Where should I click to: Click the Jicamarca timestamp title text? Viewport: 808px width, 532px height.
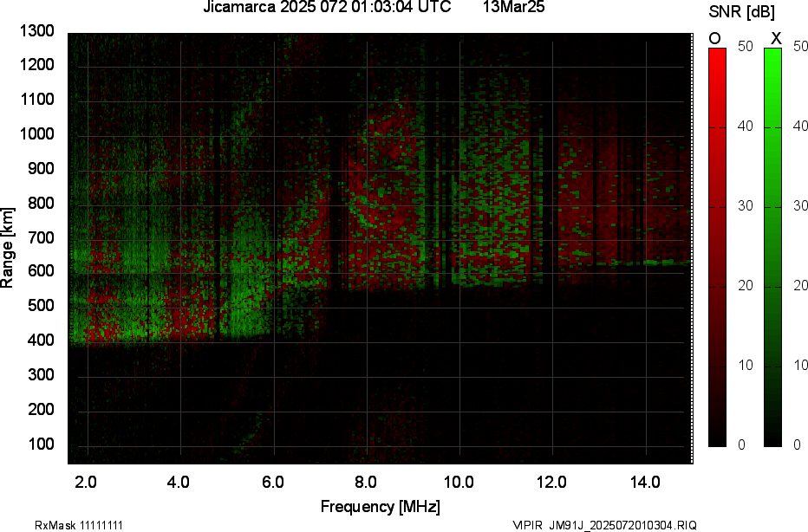point(327,8)
